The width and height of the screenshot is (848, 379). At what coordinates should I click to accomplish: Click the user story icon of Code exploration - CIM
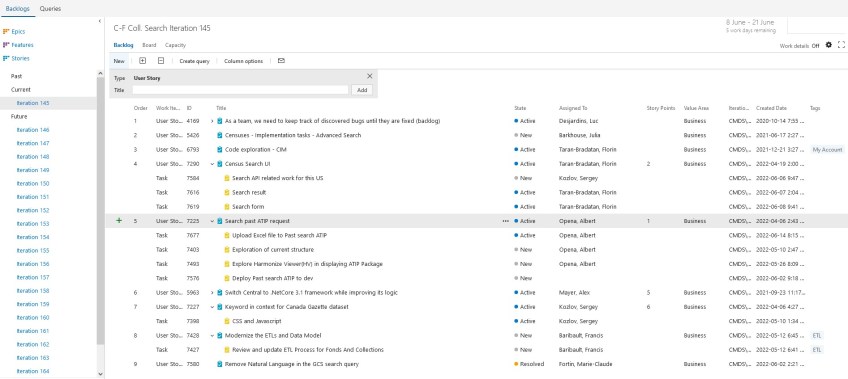click(x=220, y=149)
